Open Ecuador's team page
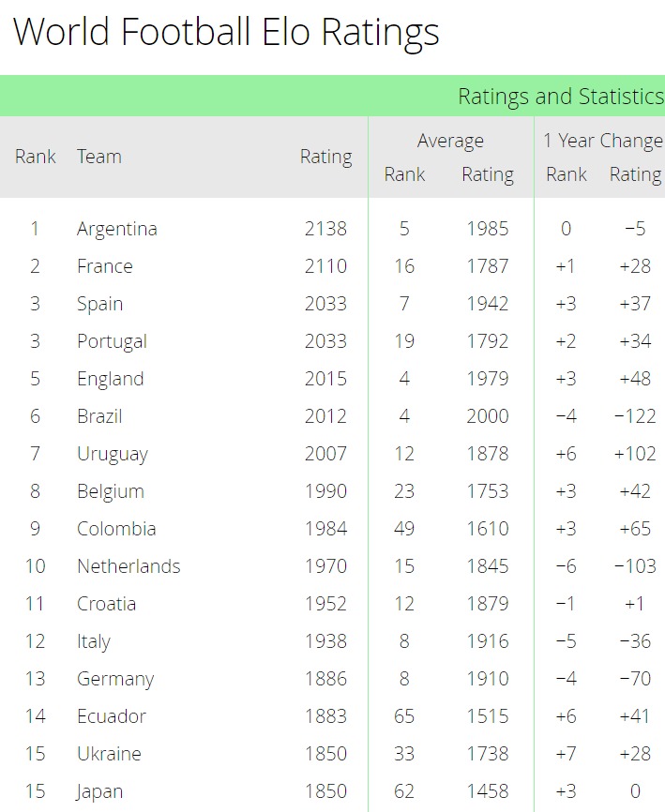665x812 pixels. point(112,716)
